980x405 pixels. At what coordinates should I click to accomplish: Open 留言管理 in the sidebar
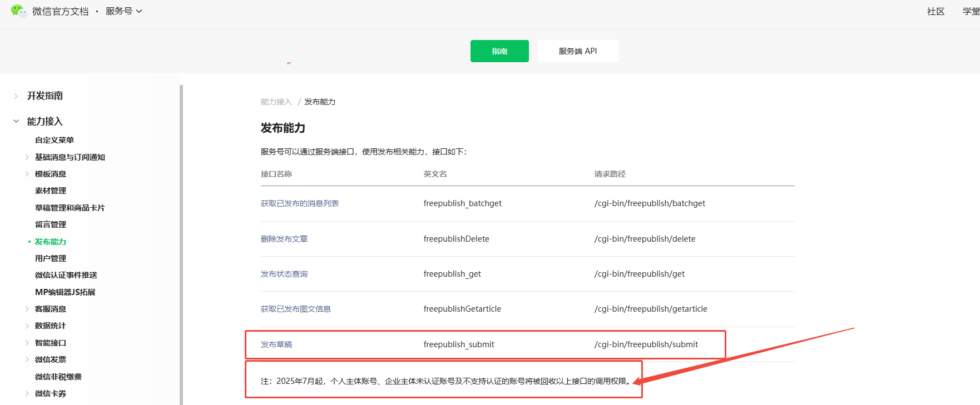pyautogui.click(x=51, y=224)
